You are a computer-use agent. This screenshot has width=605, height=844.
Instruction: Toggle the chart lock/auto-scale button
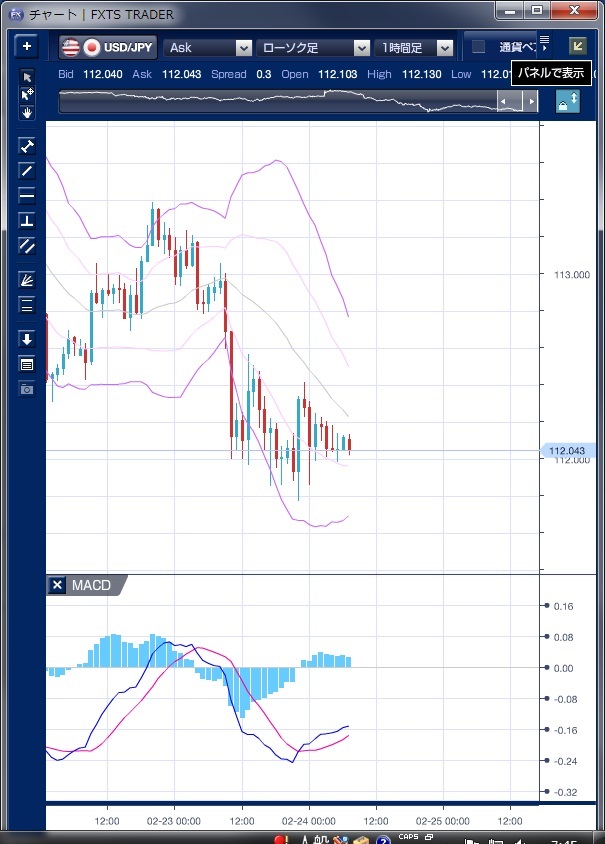pyautogui.click(x=567, y=102)
